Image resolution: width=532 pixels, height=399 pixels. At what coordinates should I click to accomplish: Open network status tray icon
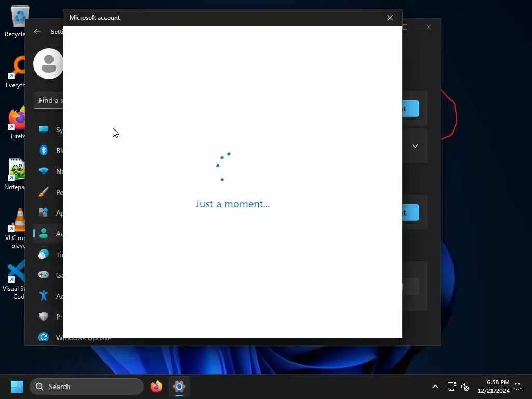point(451,387)
